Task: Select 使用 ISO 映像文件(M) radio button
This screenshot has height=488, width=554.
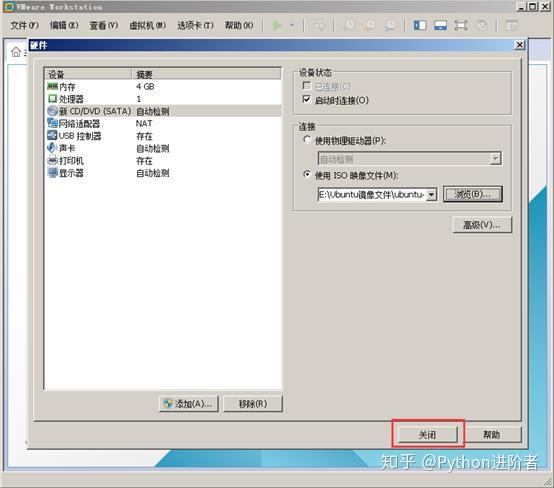Action: pos(307,175)
